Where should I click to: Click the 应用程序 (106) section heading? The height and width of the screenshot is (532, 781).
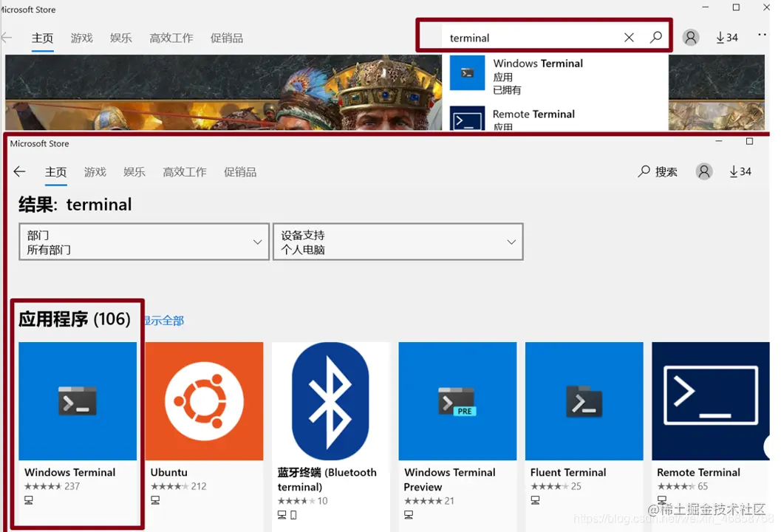coord(75,319)
